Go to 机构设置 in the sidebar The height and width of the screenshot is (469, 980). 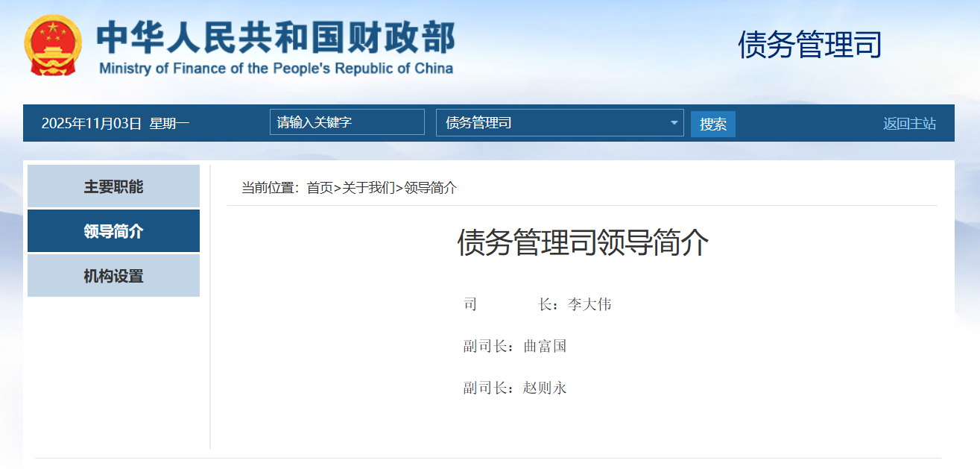(113, 276)
